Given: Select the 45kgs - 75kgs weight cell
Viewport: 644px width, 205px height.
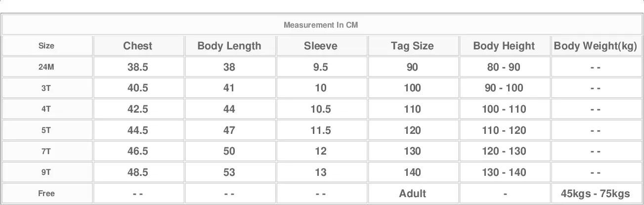Looking at the screenshot, I should pyautogui.click(x=595, y=194).
